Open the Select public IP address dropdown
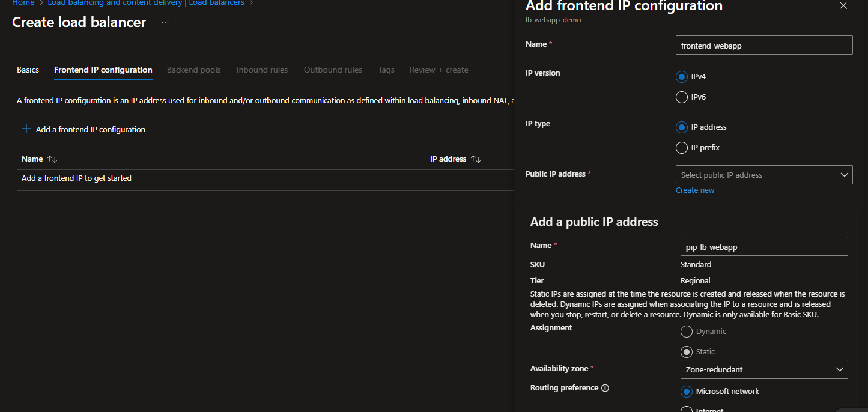The width and height of the screenshot is (868, 412). click(x=763, y=175)
